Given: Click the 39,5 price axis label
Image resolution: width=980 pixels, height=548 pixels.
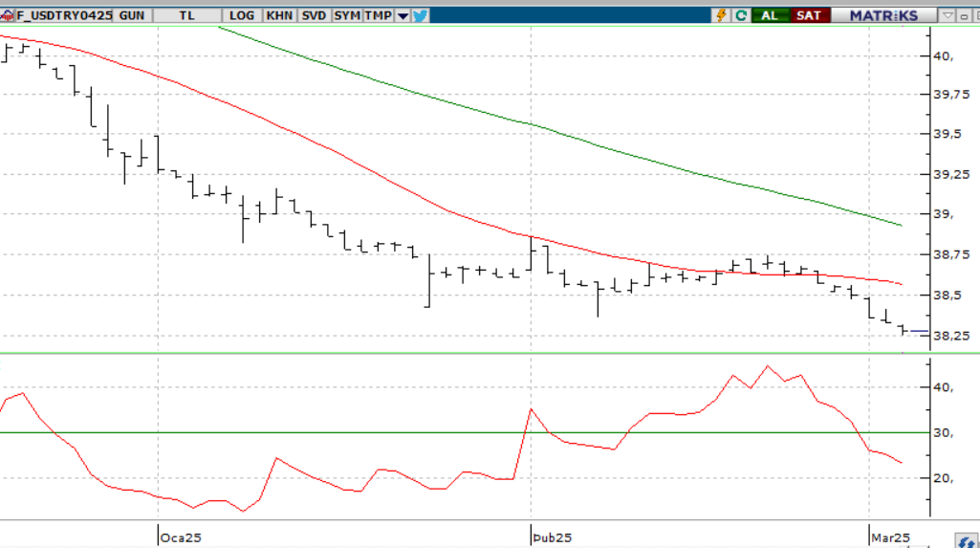Looking at the screenshot, I should (947, 134).
